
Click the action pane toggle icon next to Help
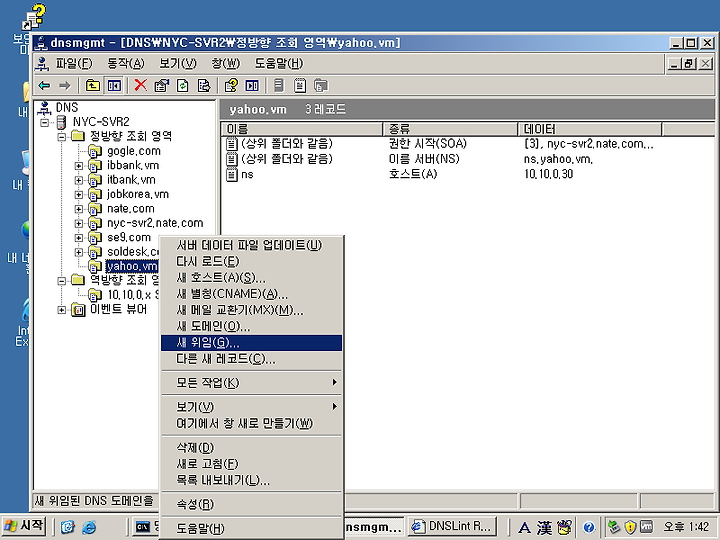pyautogui.click(x=252, y=85)
